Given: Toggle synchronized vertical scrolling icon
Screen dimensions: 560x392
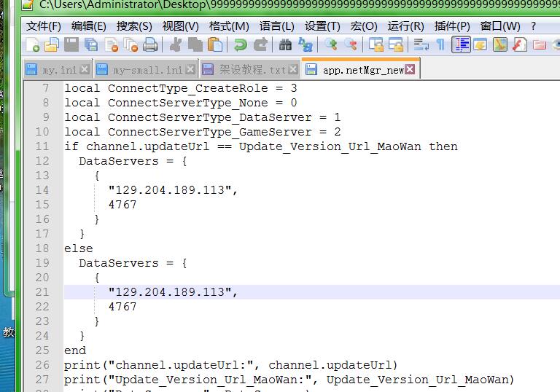Looking at the screenshot, I should (x=376, y=45).
